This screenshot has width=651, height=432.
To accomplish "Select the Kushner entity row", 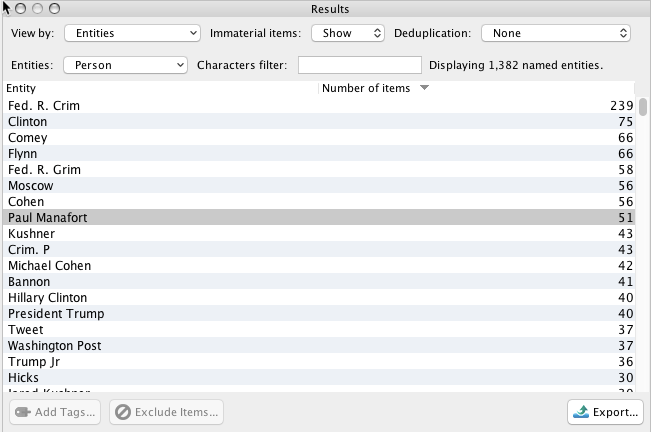I will [x=319, y=234].
